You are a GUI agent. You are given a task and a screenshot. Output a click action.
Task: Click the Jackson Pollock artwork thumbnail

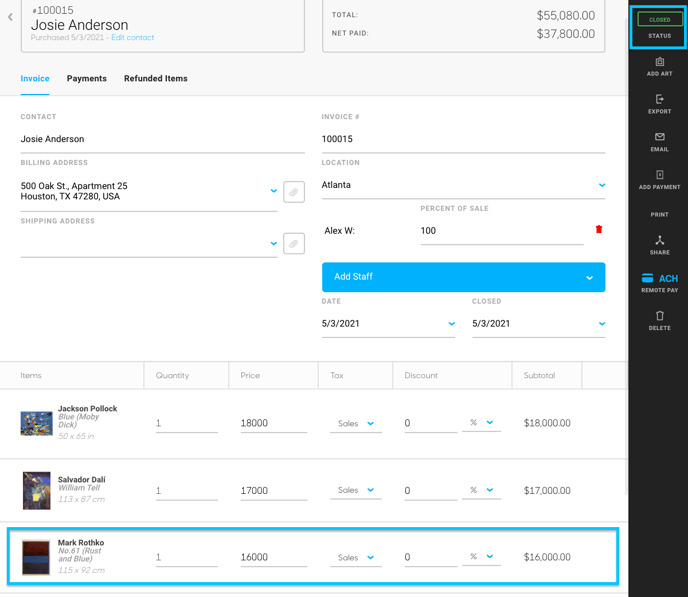coord(36,423)
